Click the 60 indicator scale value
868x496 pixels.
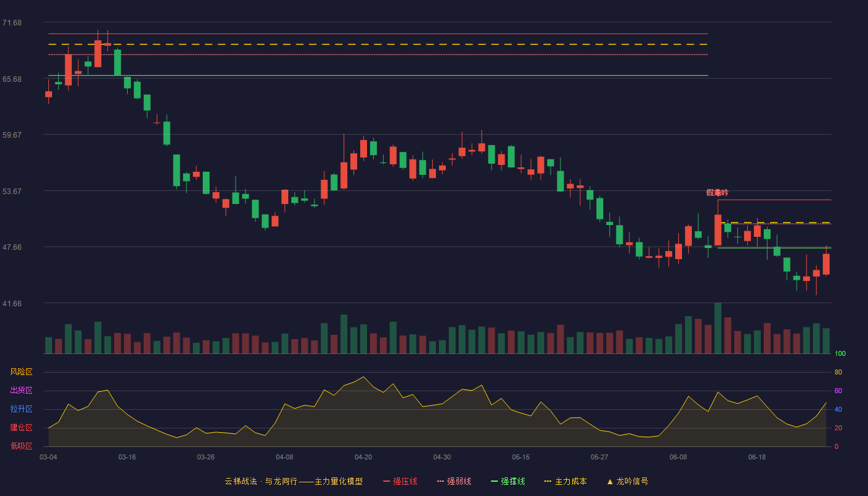838,391
